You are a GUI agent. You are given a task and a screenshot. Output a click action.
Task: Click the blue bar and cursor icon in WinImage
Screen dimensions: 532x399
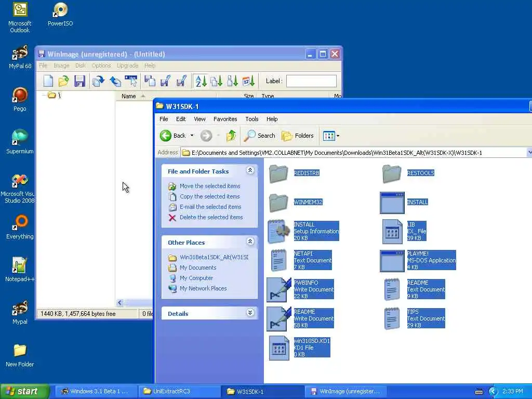[x=131, y=81]
